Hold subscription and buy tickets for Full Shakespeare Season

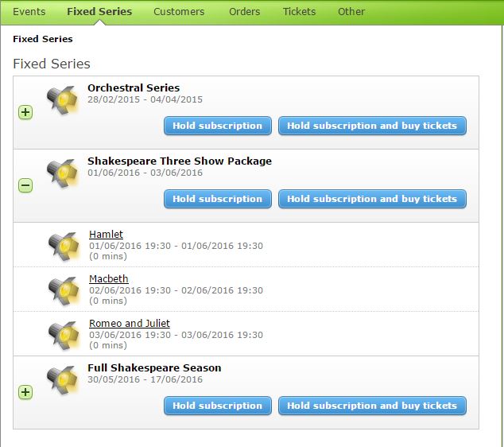pos(372,406)
